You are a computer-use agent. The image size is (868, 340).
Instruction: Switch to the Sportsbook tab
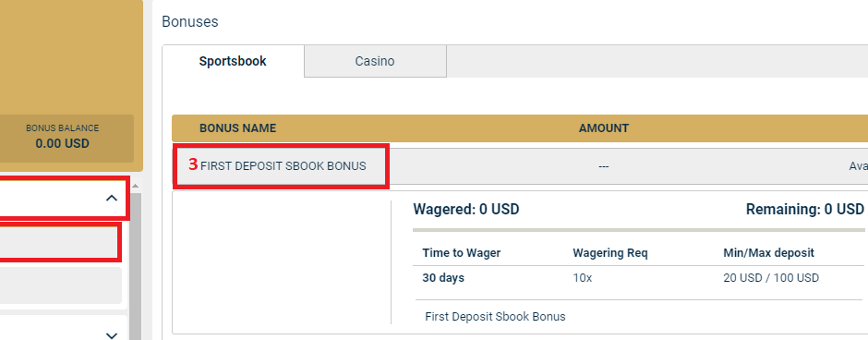tap(233, 61)
